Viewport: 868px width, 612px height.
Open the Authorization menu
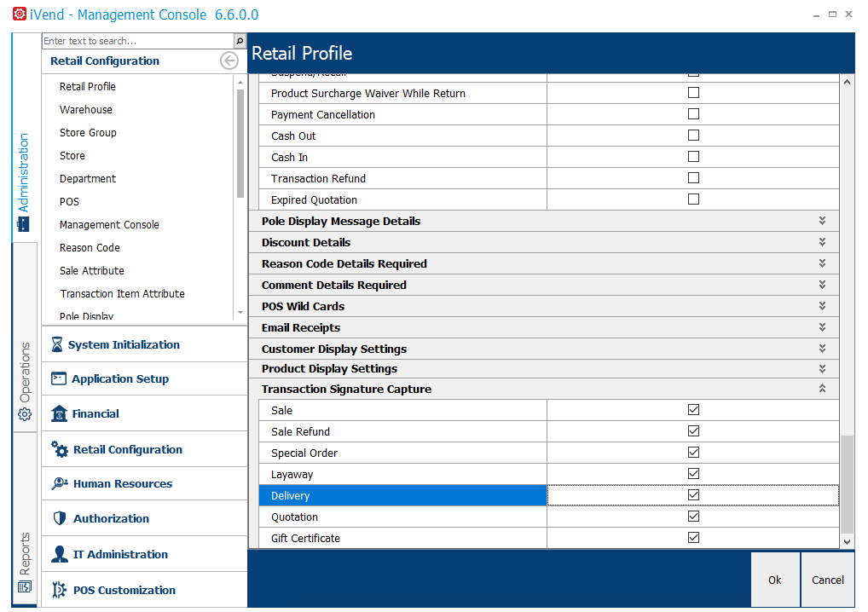tap(144, 518)
